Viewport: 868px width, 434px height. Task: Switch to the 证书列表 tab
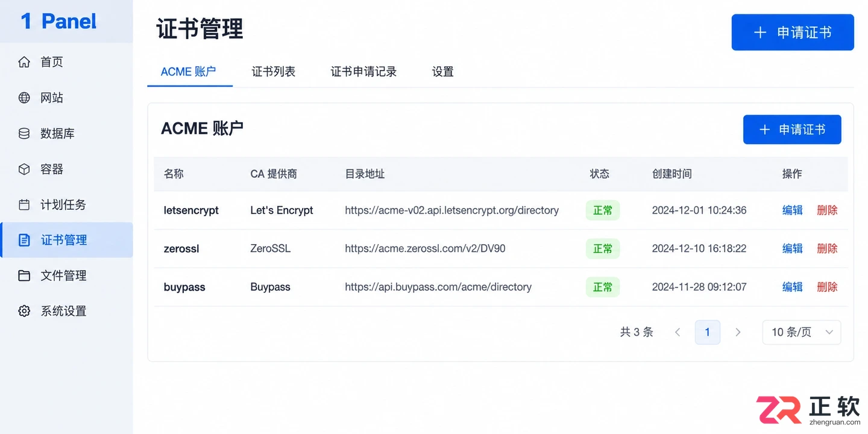point(274,72)
